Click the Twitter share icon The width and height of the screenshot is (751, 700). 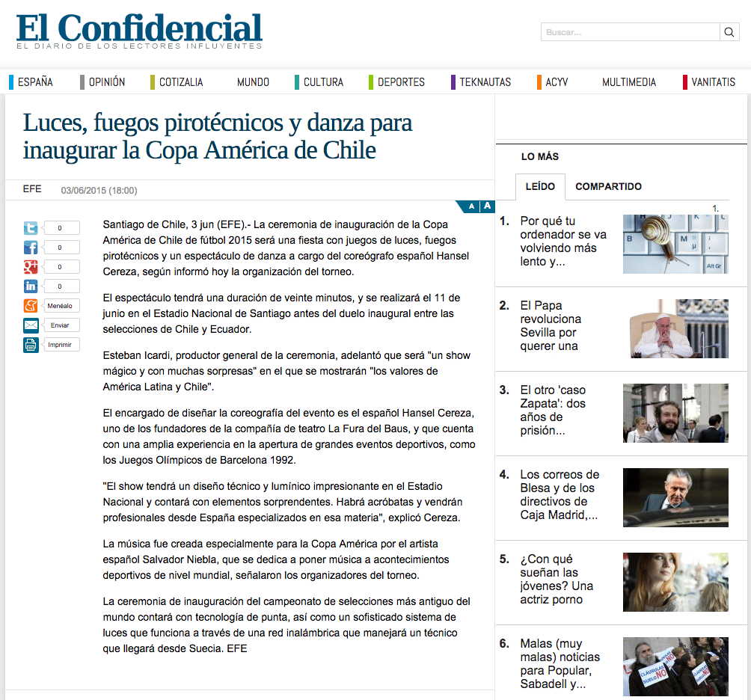coord(31,229)
